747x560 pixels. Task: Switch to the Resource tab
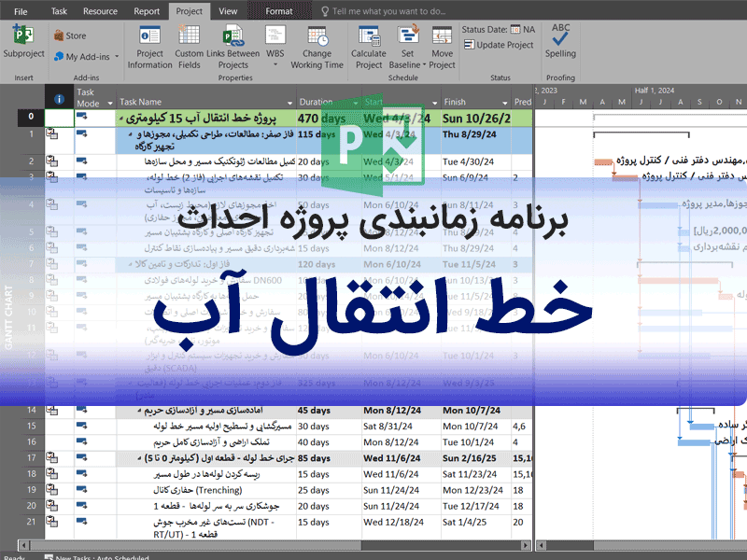[x=100, y=12]
